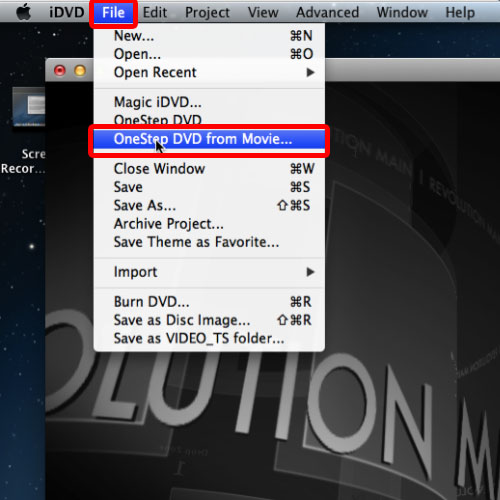Image resolution: width=500 pixels, height=500 pixels.
Task: Select the Screen Recording desktop file icon
Action: click(x=29, y=107)
